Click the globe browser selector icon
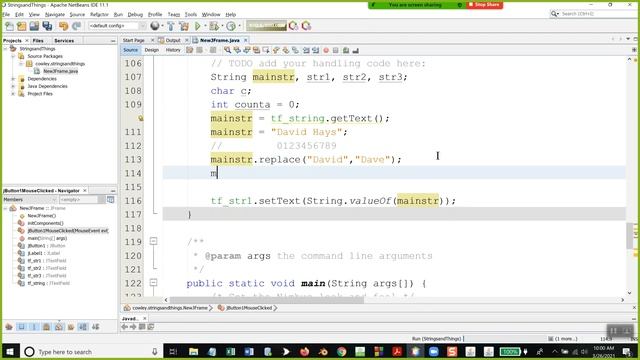 (154, 26)
